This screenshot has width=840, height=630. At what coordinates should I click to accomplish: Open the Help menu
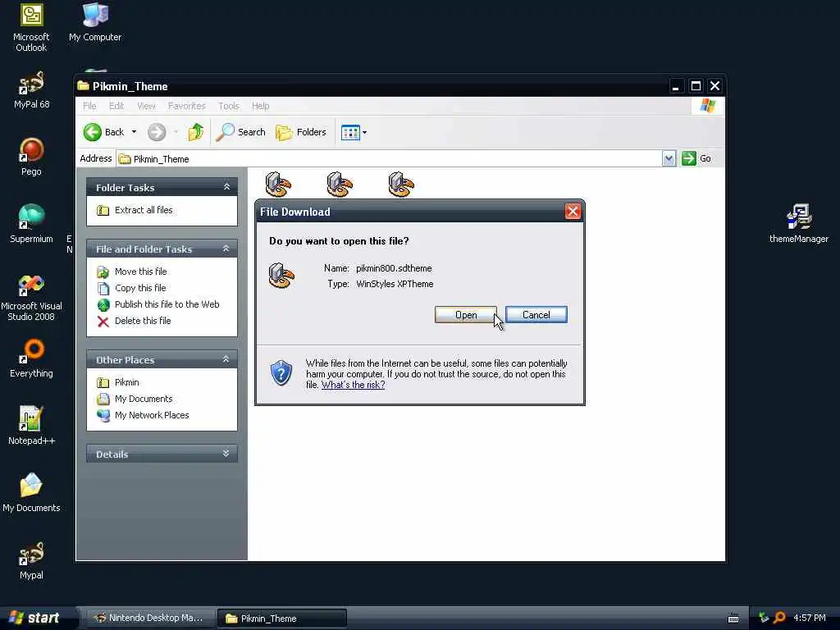tap(260, 106)
